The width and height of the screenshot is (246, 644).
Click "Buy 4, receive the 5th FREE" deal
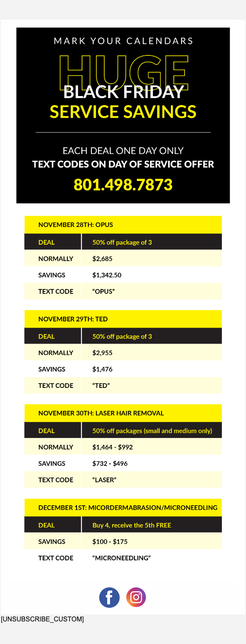[132, 525]
